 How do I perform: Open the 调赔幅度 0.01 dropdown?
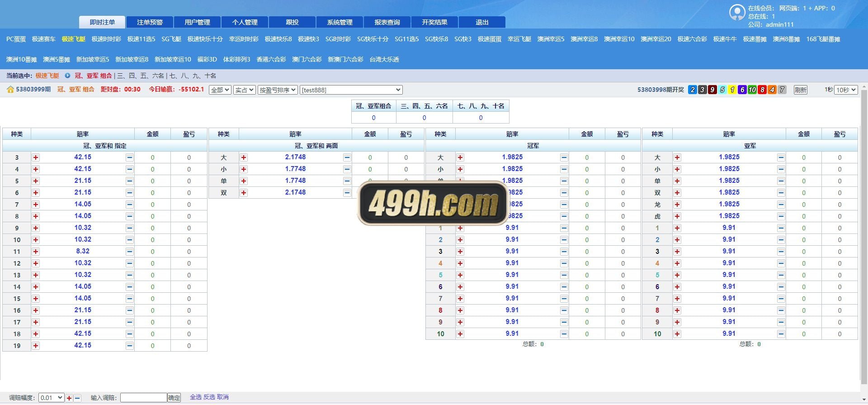[x=51, y=398]
